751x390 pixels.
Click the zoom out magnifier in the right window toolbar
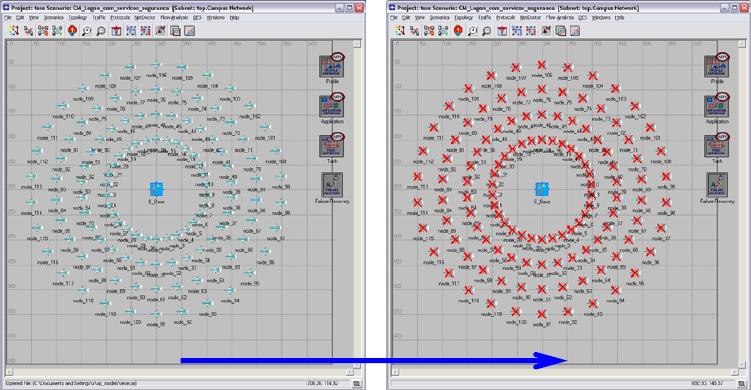(x=487, y=31)
